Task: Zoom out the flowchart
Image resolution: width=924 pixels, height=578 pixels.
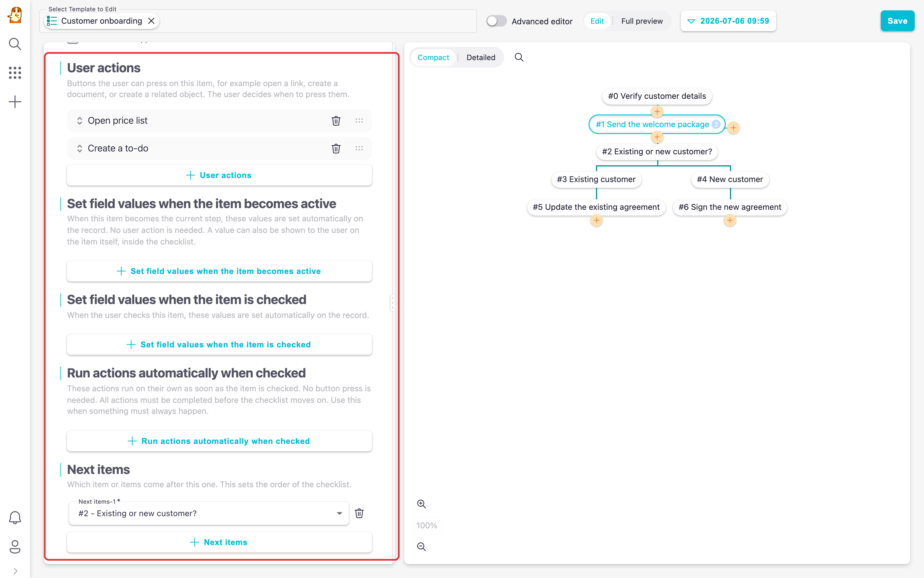Action: (x=421, y=547)
